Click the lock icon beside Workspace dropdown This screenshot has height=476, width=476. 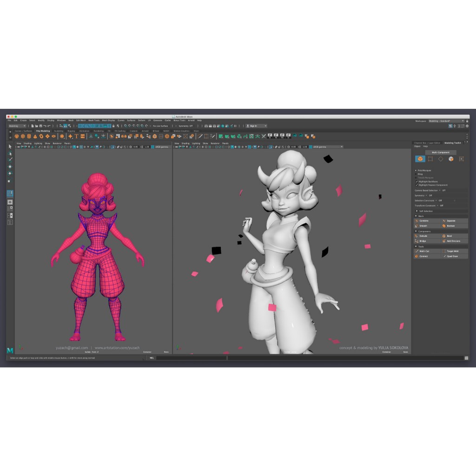pos(467,121)
